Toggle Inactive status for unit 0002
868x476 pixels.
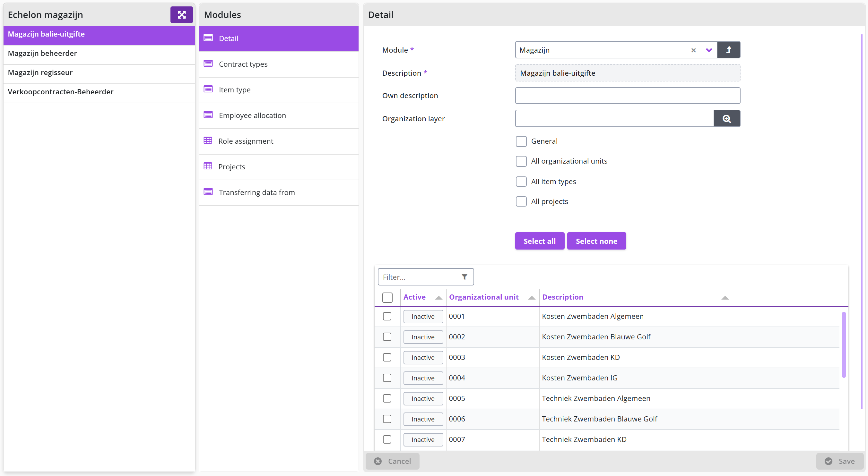point(423,337)
